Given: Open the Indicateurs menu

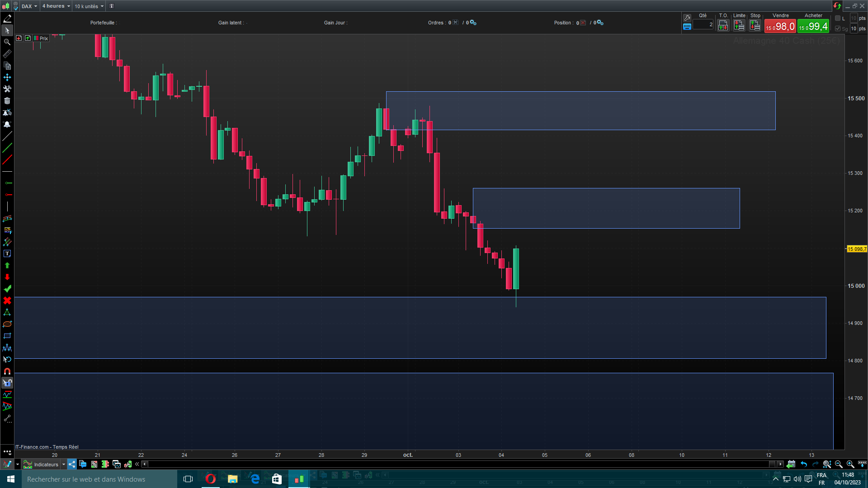Looking at the screenshot, I should (46, 465).
